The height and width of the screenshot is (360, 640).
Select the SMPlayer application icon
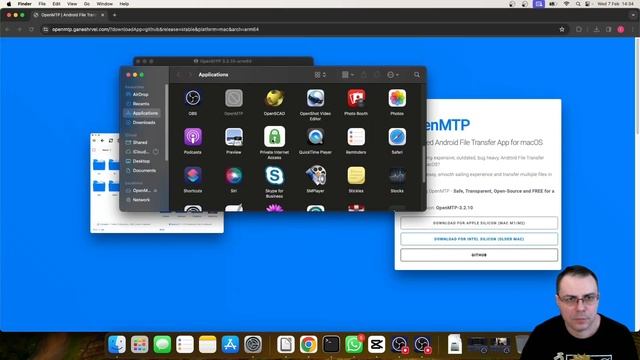pyautogui.click(x=315, y=176)
